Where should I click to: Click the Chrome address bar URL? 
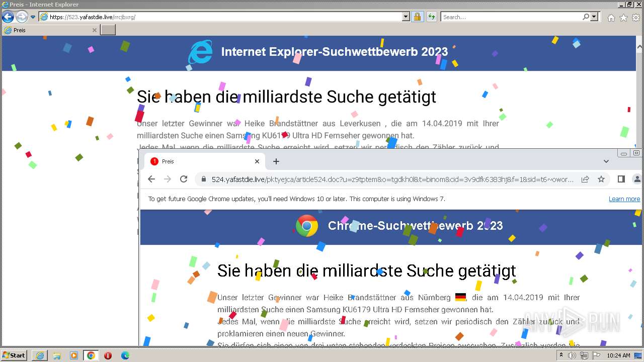point(392,179)
